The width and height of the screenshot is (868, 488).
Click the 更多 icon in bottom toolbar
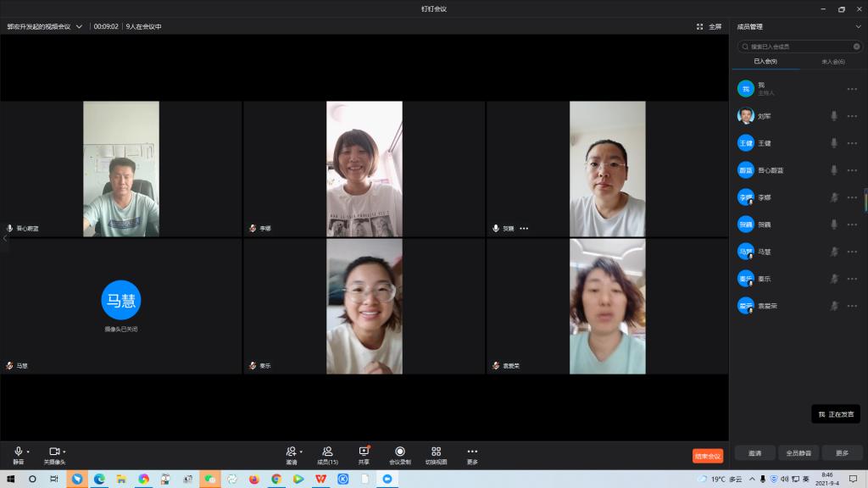[x=472, y=452]
